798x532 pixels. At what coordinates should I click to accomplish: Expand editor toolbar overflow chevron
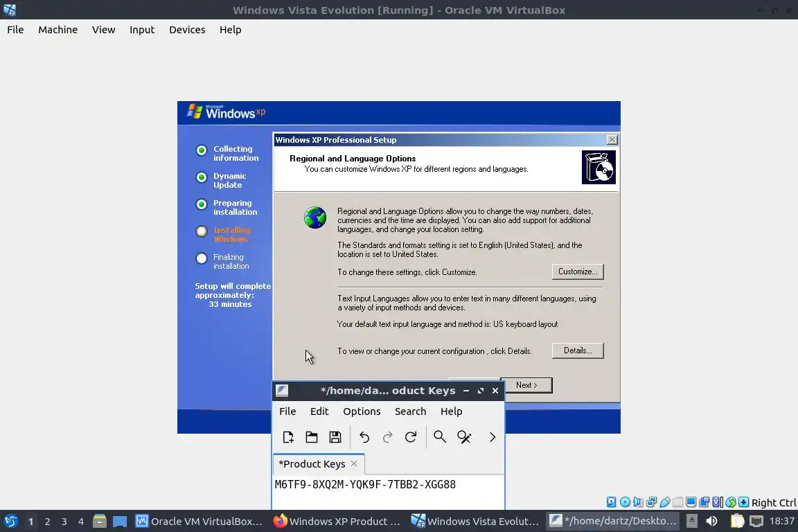coord(492,437)
